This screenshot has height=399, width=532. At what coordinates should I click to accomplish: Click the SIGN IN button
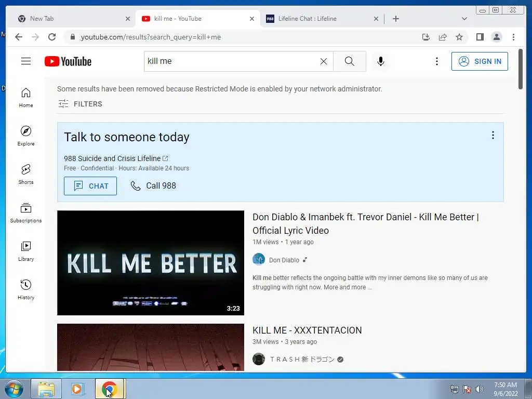(x=480, y=61)
